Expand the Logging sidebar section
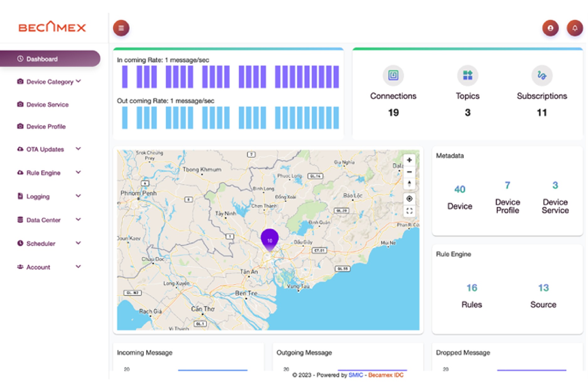 [x=78, y=196]
